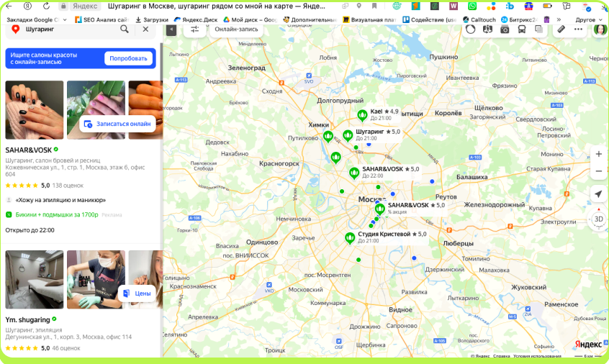Click 138 оценок reviews count
This screenshot has height=364, width=609.
pyautogui.click(x=68, y=186)
